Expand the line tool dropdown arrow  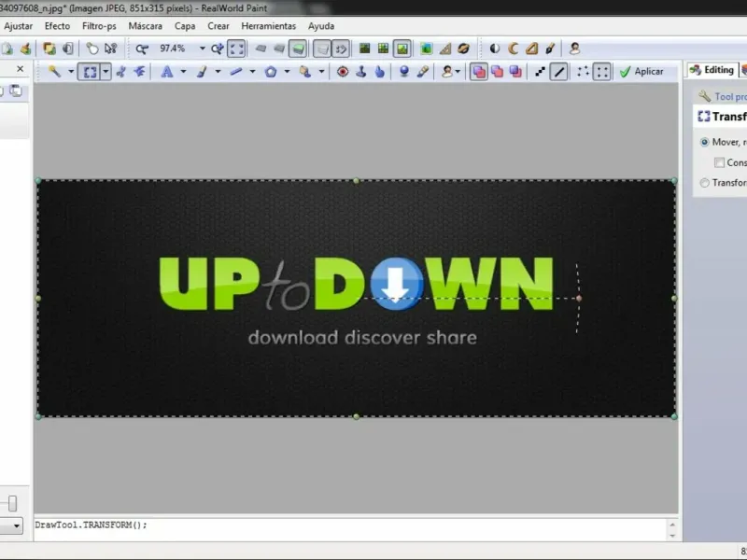click(x=252, y=72)
